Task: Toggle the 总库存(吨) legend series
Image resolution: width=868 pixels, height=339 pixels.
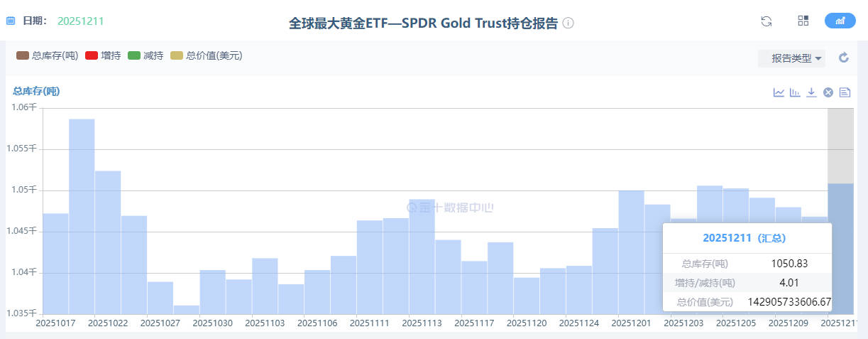Action: click(47, 55)
